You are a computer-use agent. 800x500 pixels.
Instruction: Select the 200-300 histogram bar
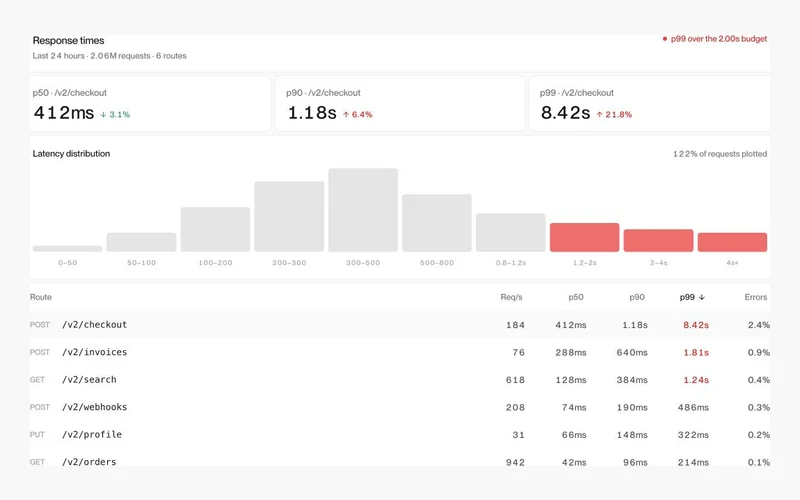click(289, 216)
